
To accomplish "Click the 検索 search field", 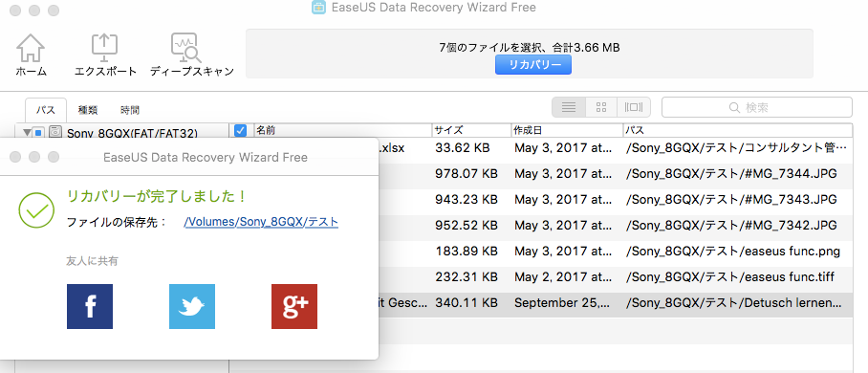I will (x=757, y=107).
